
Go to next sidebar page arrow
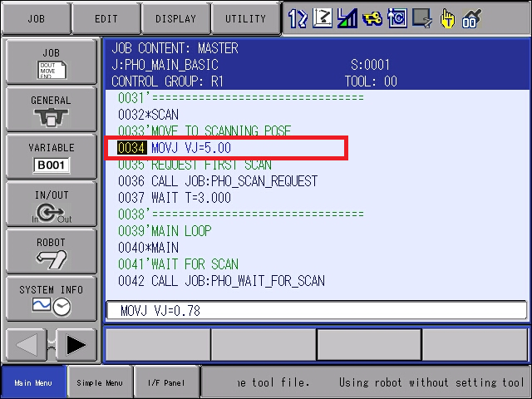(x=76, y=345)
